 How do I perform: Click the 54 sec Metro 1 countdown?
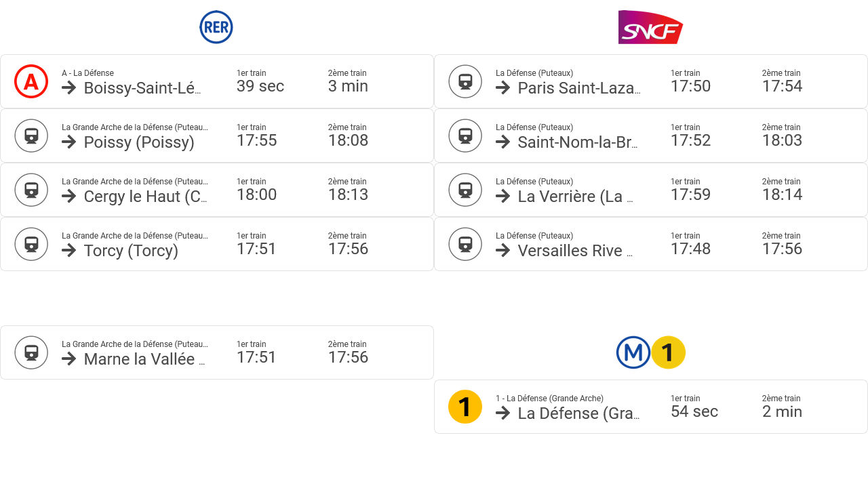(x=694, y=411)
